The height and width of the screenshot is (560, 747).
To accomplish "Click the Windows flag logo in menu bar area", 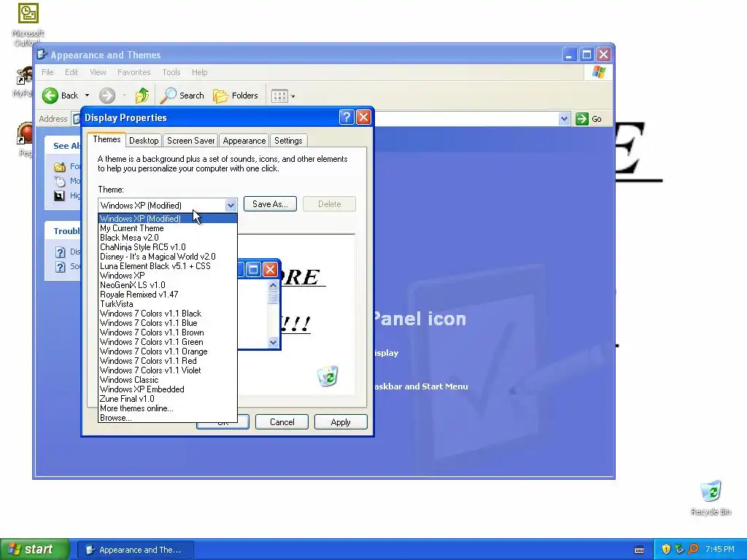I will coord(599,72).
